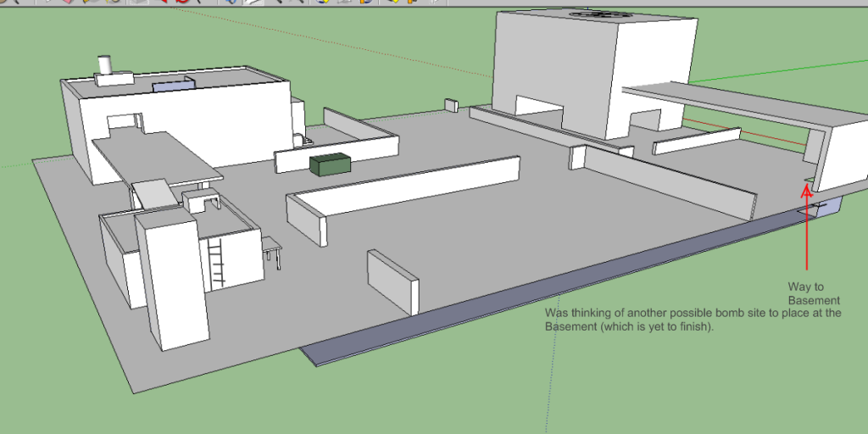Select the bomb site annotation text
The width and height of the screenshot is (868, 434).
[x=693, y=320]
